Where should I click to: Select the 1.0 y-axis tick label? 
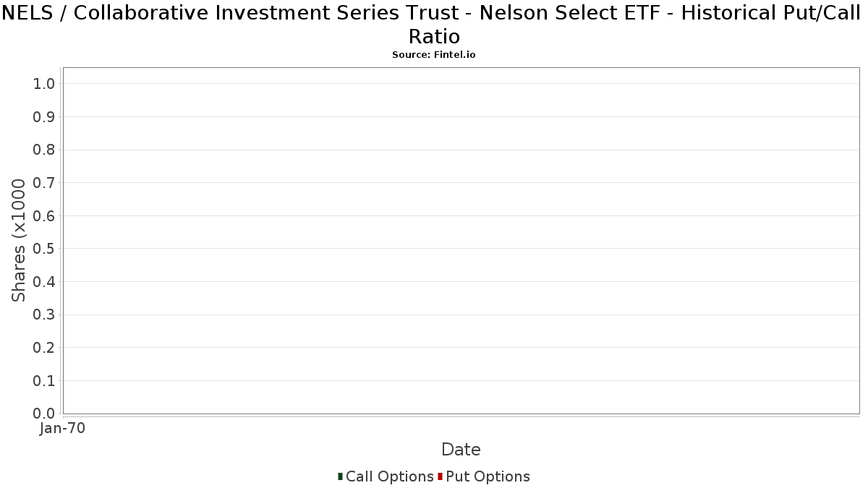pos(44,84)
